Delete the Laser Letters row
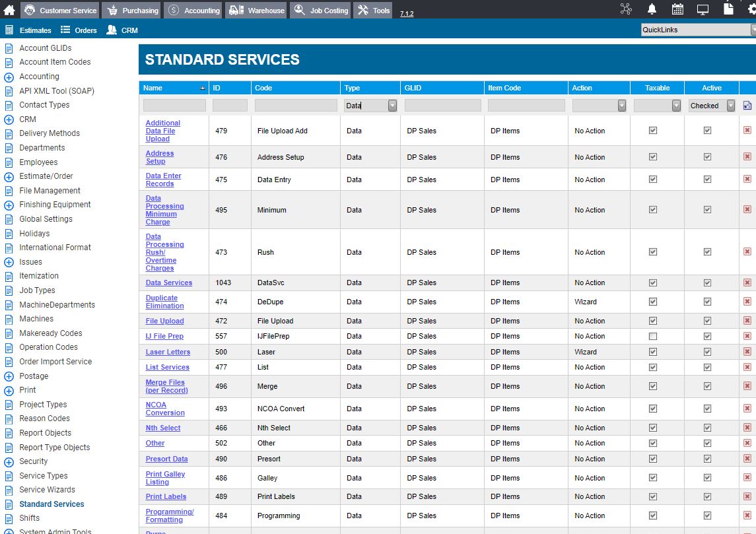 coord(747,351)
